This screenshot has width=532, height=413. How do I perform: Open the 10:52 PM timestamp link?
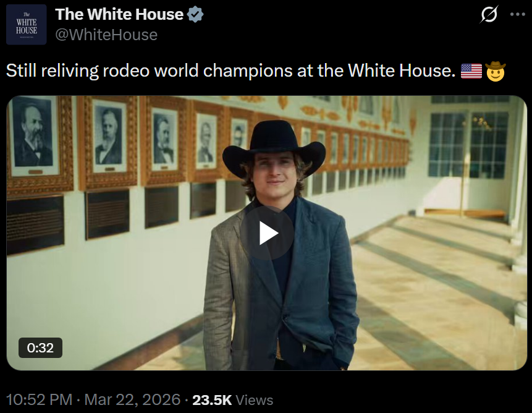(x=38, y=400)
